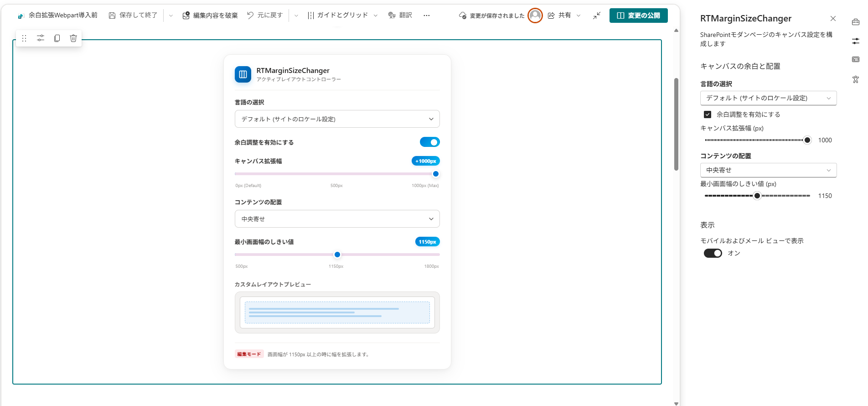Click the scroll down arrow of the page scrollbar
The image size is (868, 406).
coord(676,403)
